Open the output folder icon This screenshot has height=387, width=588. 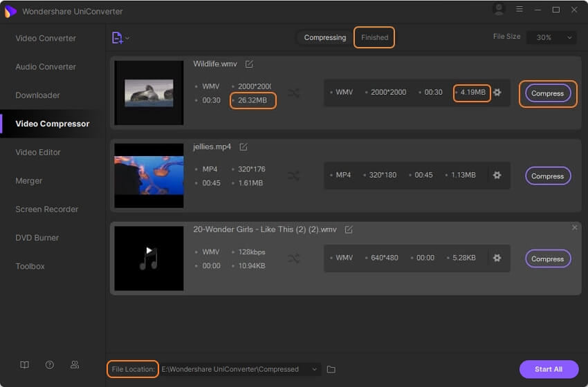[331, 370]
